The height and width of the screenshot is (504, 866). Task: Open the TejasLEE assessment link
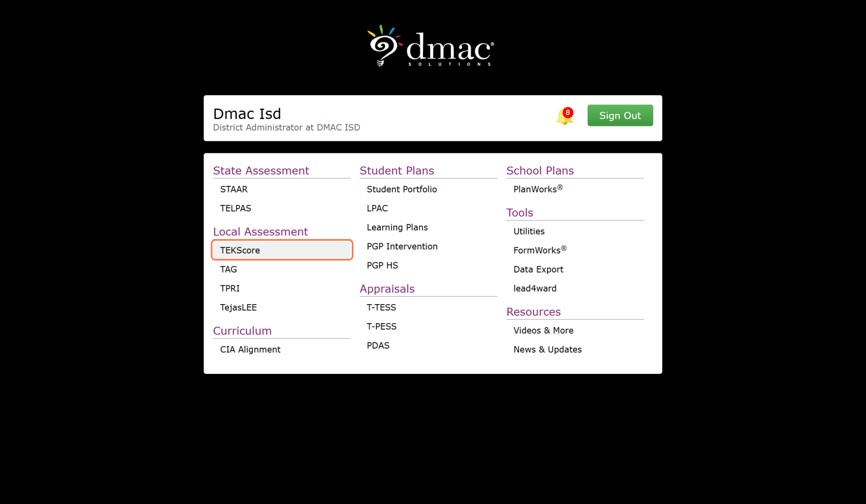[x=238, y=307]
